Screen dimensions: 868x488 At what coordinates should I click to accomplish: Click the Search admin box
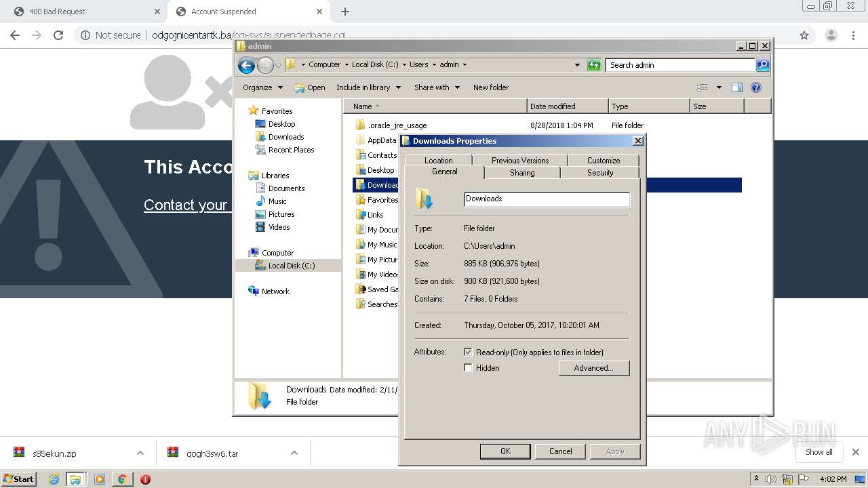pos(680,65)
